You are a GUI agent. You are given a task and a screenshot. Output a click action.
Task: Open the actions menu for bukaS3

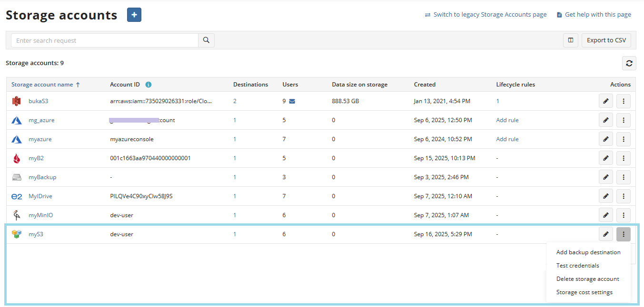pos(623,101)
